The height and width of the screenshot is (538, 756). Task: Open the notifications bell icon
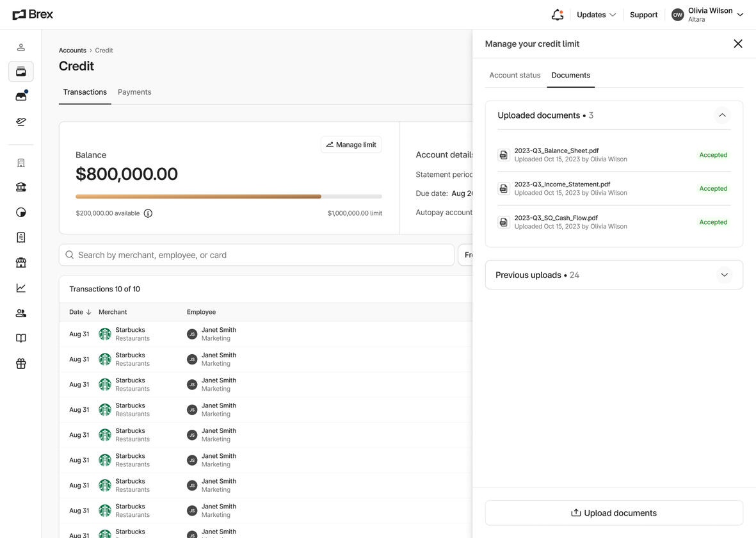click(557, 15)
